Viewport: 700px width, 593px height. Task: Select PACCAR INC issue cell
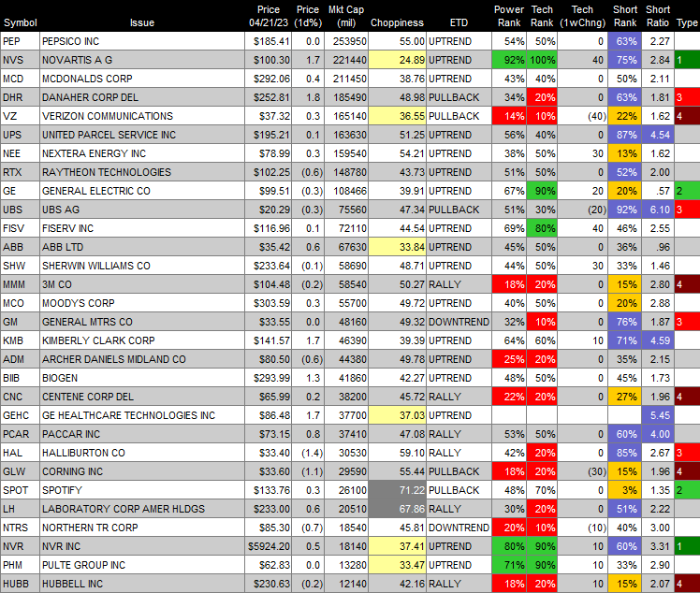tap(142, 435)
